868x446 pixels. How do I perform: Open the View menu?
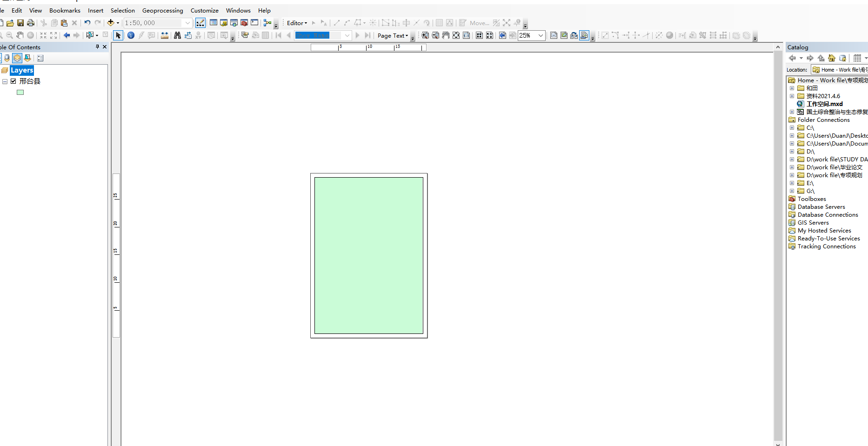pos(35,10)
